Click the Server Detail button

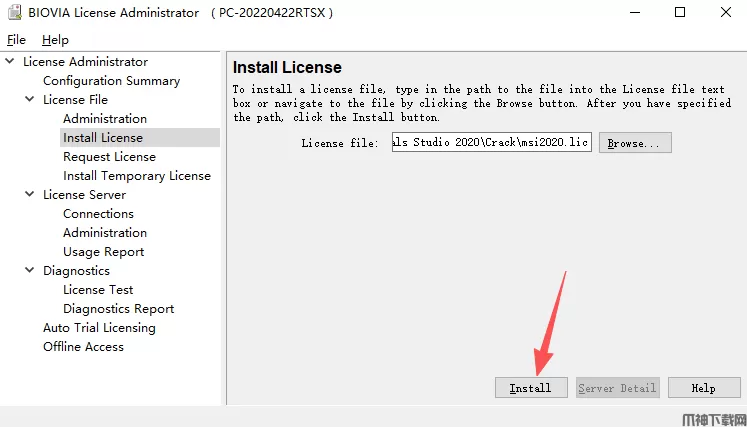617,388
